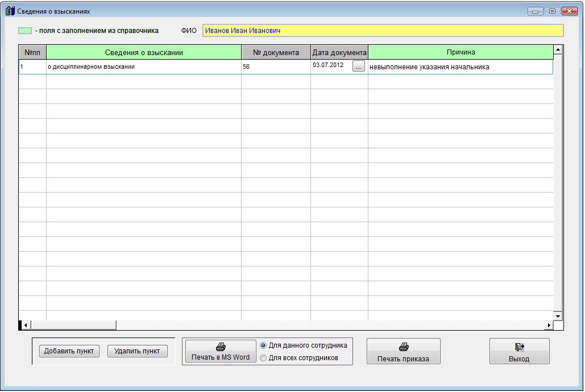The image size is (585, 392).
Task: Click the ФИО field Иванов Иван Иванович
Action: click(x=383, y=31)
